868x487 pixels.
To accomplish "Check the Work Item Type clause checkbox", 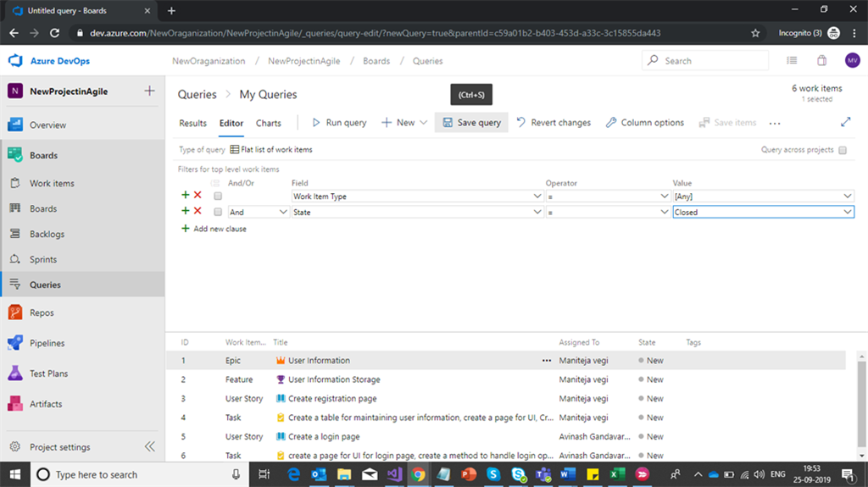I will tap(218, 196).
